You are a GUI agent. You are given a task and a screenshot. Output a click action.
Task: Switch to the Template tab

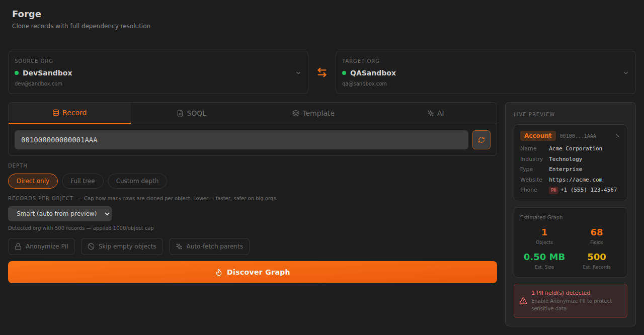(313, 113)
